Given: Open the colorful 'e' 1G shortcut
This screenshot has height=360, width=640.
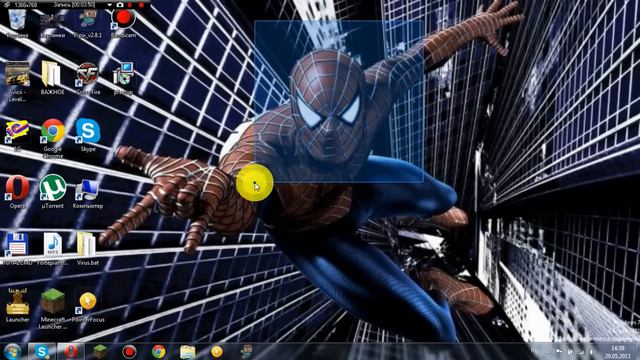Looking at the screenshot, I should coord(17,136).
